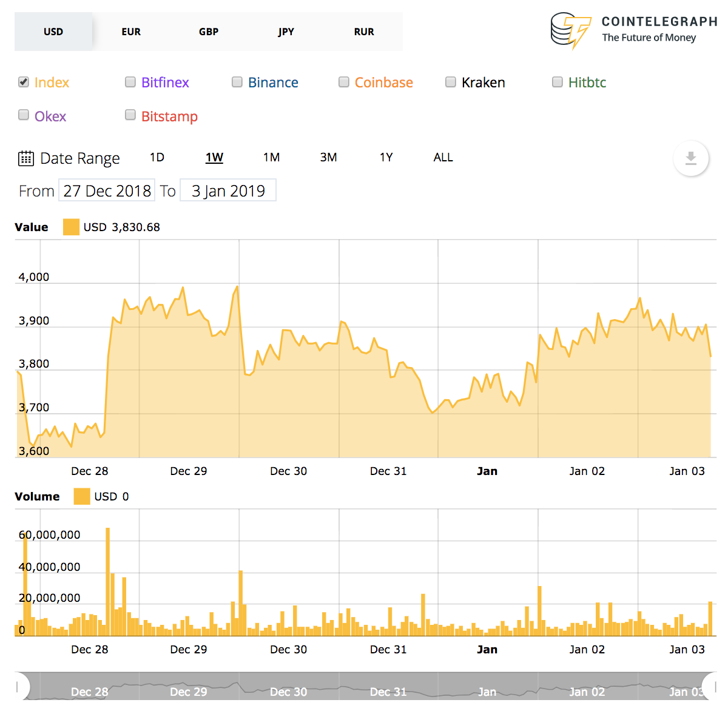Viewport: 728px width, 711px height.
Task: Select the JPY currency tab
Action: pos(286,32)
